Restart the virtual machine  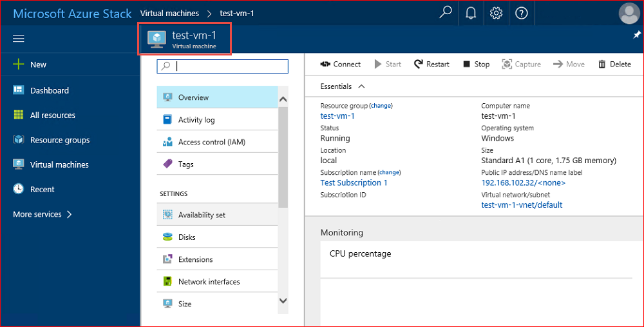click(x=431, y=64)
